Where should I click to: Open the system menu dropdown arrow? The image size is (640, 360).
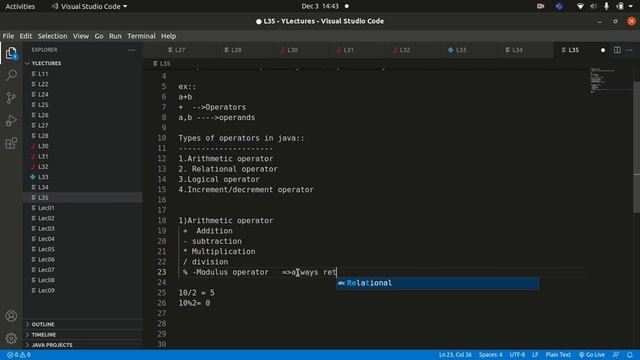click(x=631, y=6)
